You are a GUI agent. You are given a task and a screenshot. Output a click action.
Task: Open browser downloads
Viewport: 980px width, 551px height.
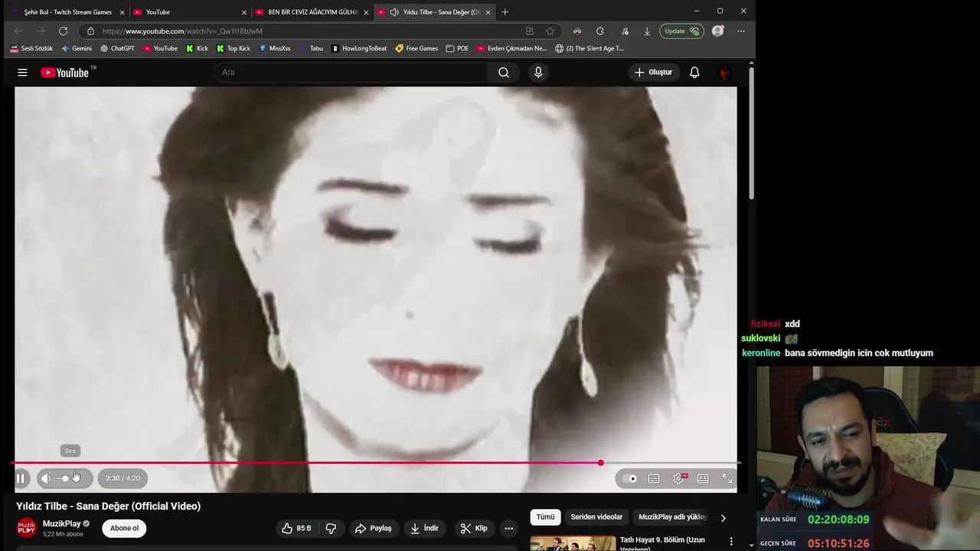pyautogui.click(x=647, y=31)
